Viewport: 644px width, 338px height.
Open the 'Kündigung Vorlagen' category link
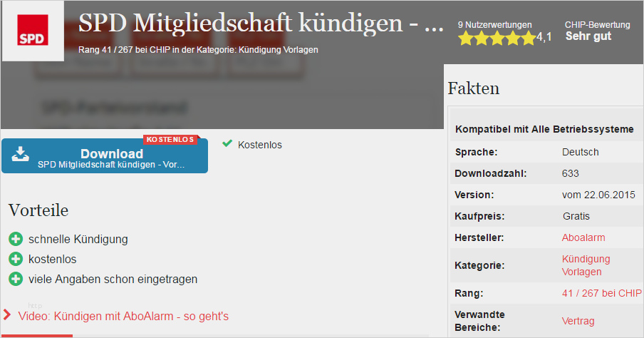tap(586, 265)
